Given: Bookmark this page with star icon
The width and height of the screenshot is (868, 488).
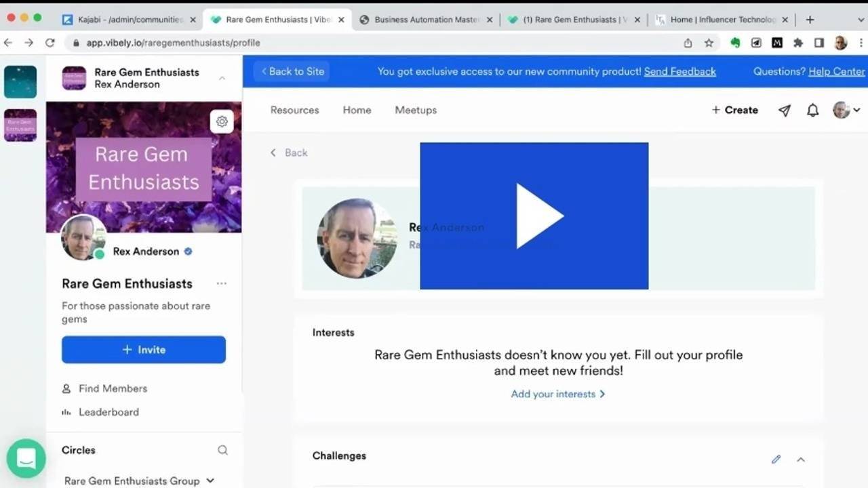Looking at the screenshot, I should 709,43.
